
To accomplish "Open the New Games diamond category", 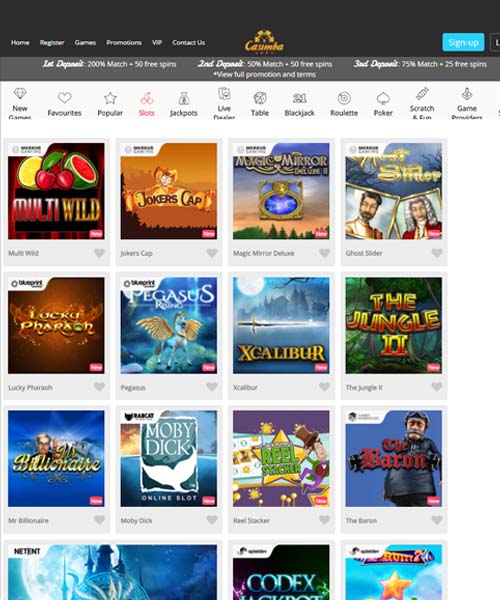I will pyautogui.click(x=20, y=103).
